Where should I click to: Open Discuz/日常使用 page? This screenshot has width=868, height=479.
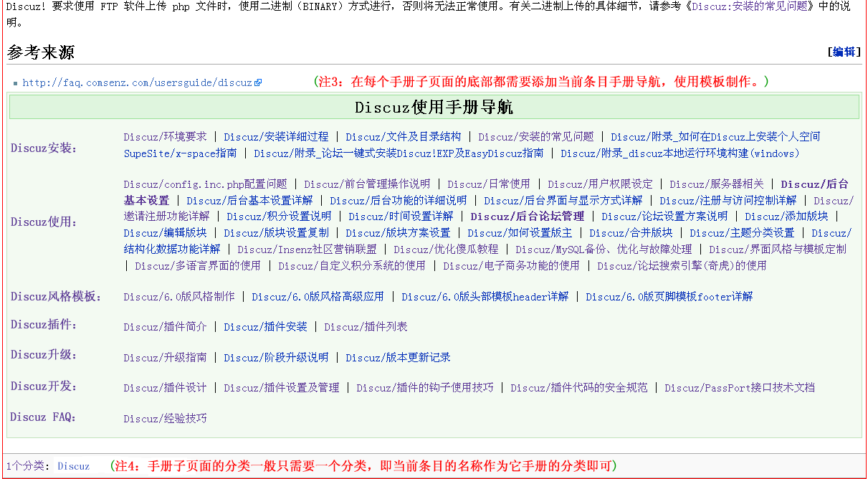(489, 184)
